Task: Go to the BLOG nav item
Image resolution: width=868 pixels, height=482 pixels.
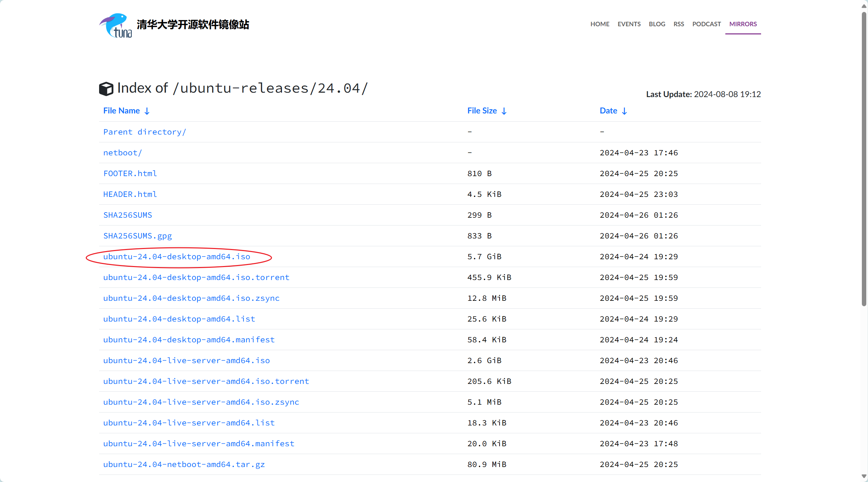Action: (657, 24)
